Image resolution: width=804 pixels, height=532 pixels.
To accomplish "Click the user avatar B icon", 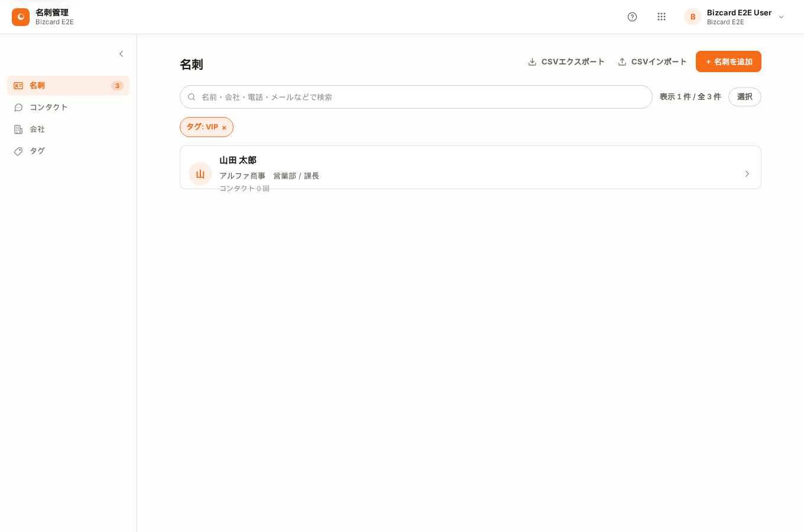I will pyautogui.click(x=693, y=17).
